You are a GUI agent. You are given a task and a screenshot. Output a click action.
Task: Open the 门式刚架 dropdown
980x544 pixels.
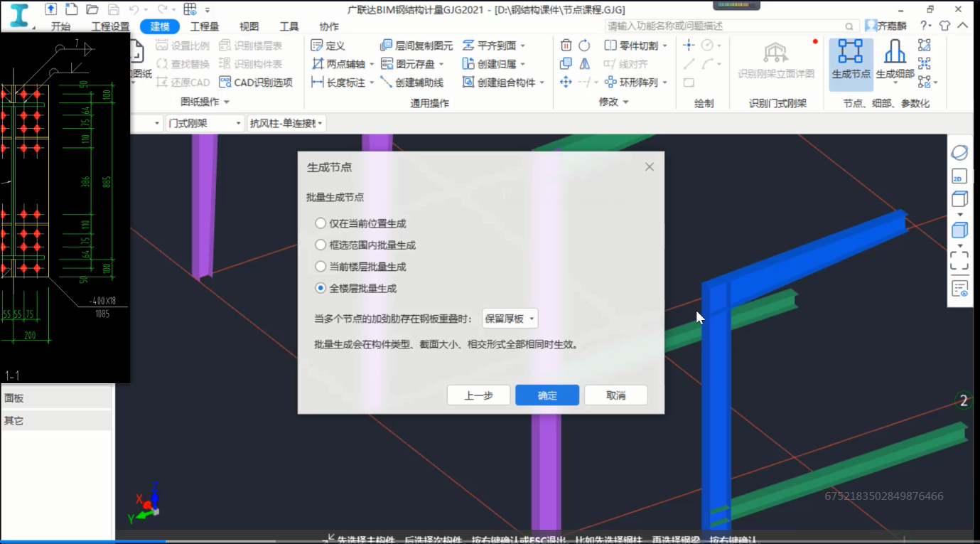click(205, 124)
